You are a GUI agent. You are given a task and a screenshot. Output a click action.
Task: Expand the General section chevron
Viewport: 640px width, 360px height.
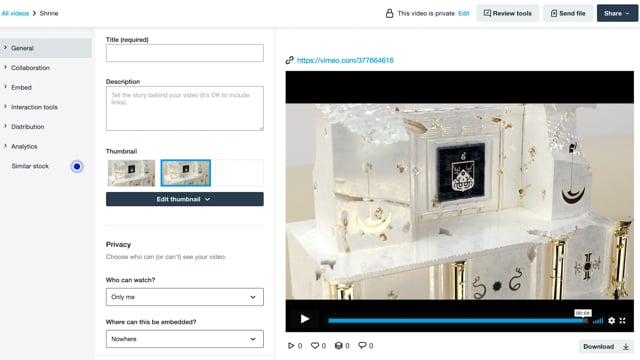point(5,48)
